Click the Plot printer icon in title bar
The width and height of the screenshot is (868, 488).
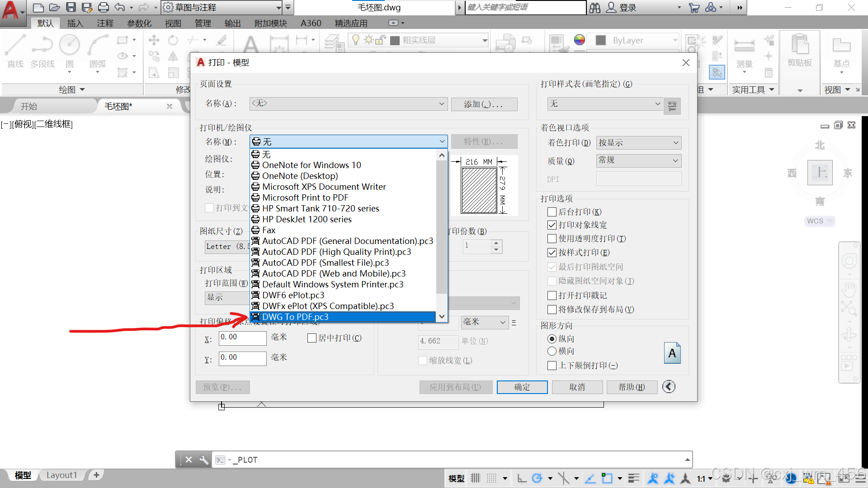pyautogui.click(x=104, y=7)
